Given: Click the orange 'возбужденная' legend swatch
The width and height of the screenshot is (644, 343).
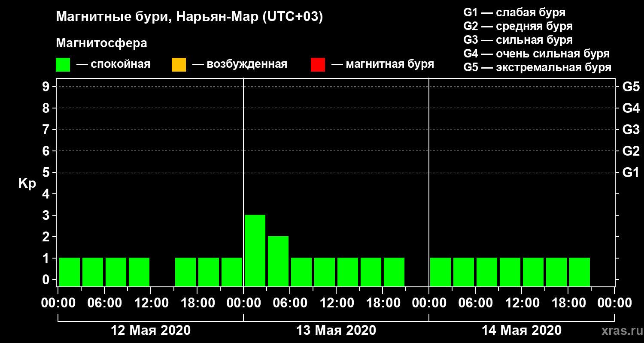Looking at the screenshot, I should coord(179,65).
